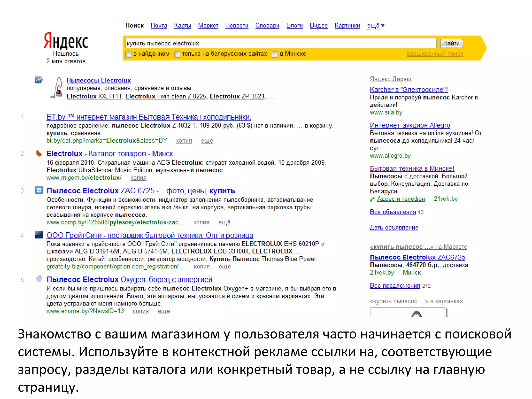The image size is (532, 399).
Task: Click Дать объявление link
Action: [x=394, y=227]
